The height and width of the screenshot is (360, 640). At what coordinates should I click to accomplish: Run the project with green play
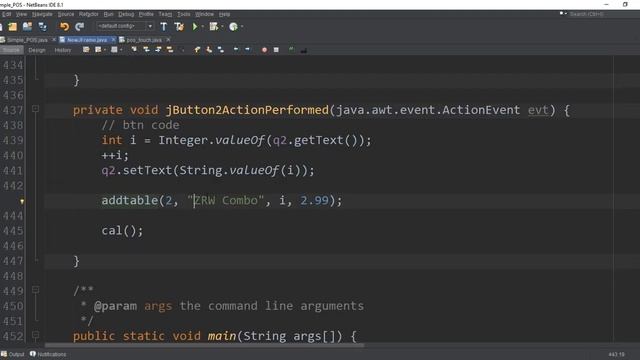tap(195, 27)
